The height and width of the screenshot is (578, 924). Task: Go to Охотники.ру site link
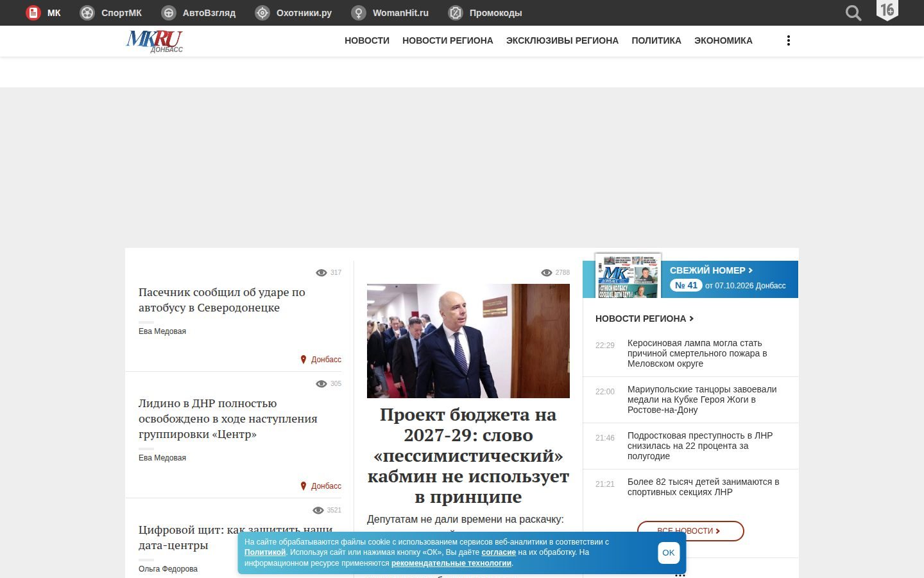click(304, 13)
